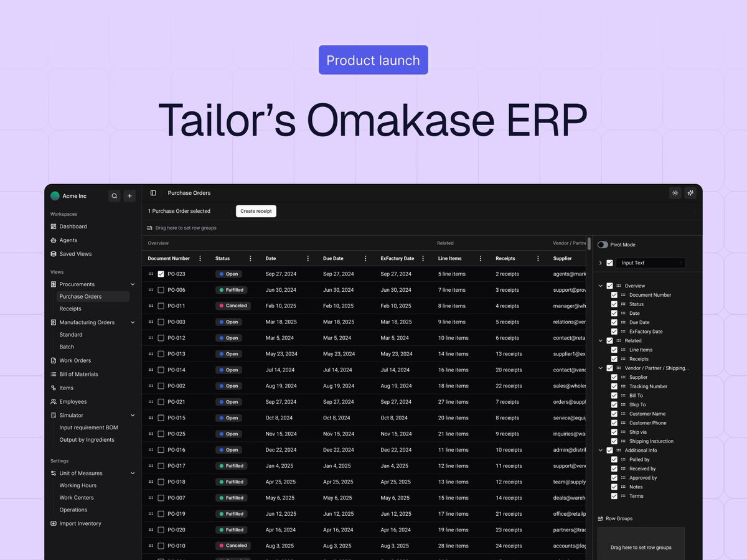The image size is (747, 560).
Task: Open ExFactory Date column menu dots
Action: pos(423,258)
